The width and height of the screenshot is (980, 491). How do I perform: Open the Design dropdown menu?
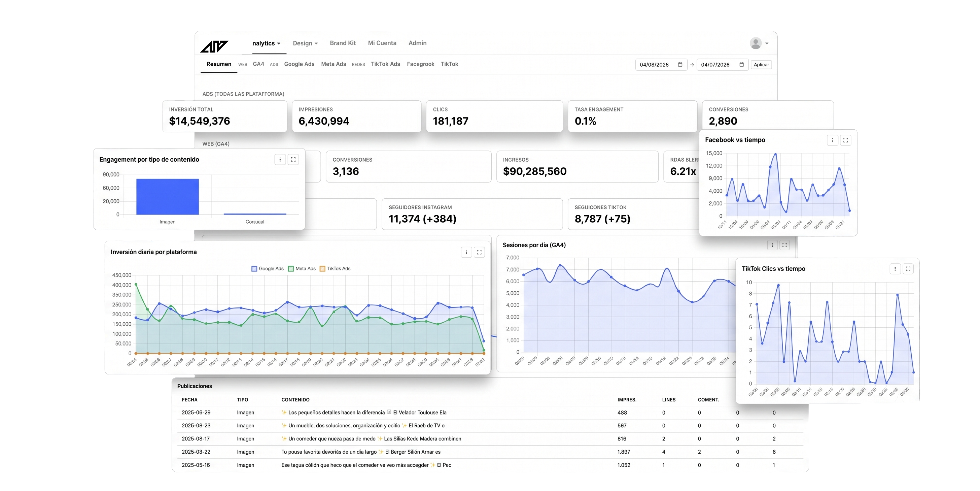[305, 43]
